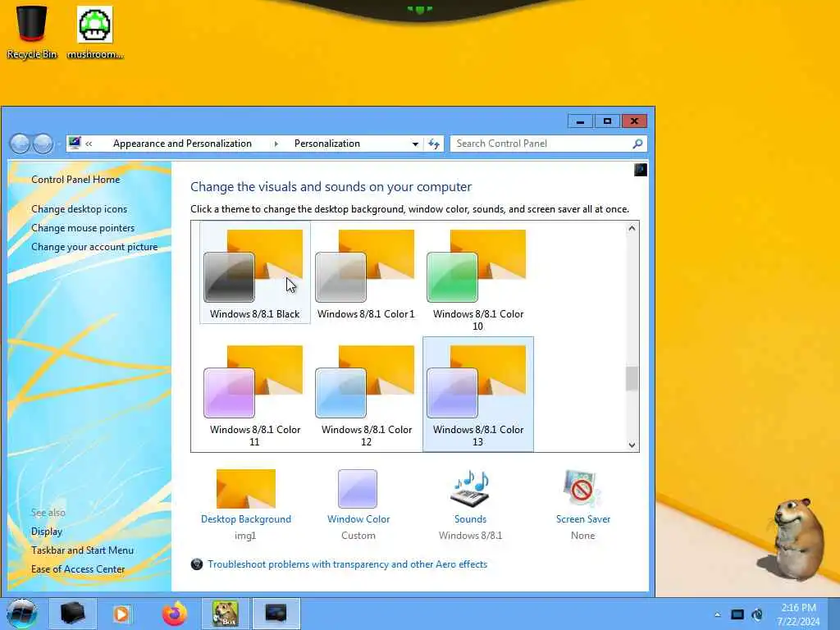This screenshot has width=840, height=630.
Task: Go back with the Back arrow button
Action: click(x=20, y=144)
